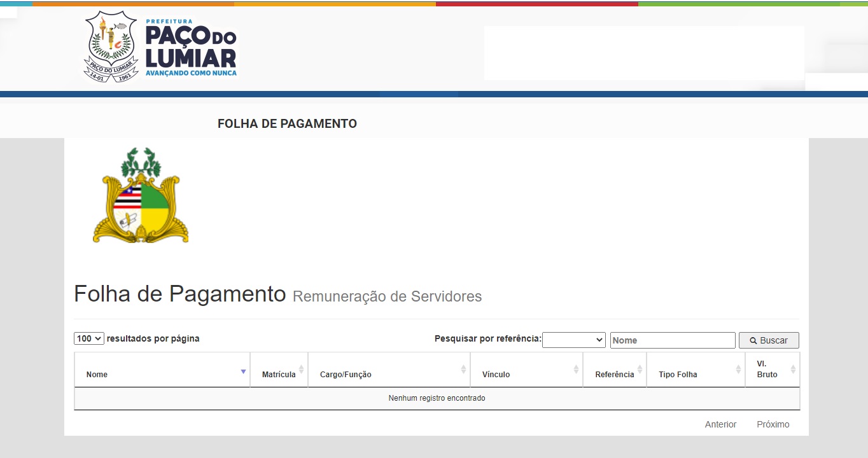
Task: Click the 'Remuneração de Servidores' subtitle text
Action: (387, 296)
